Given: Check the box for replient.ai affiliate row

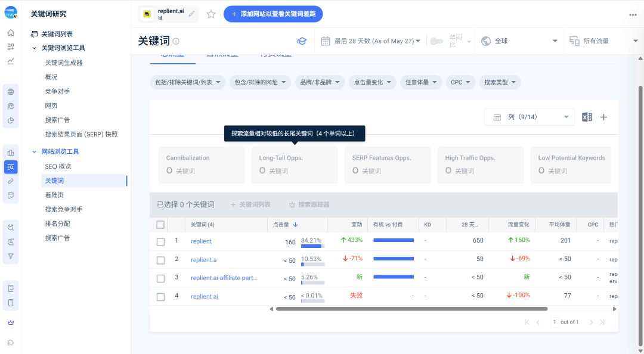Looking at the screenshot, I should tap(160, 278).
